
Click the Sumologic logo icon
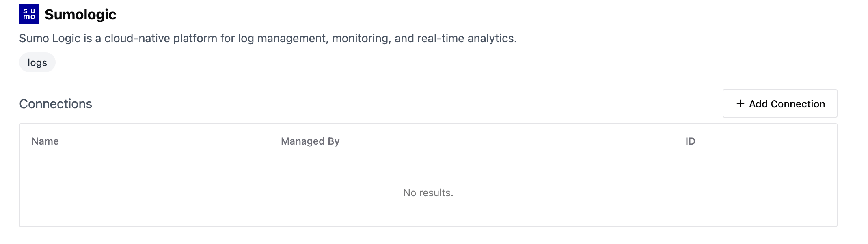click(29, 14)
